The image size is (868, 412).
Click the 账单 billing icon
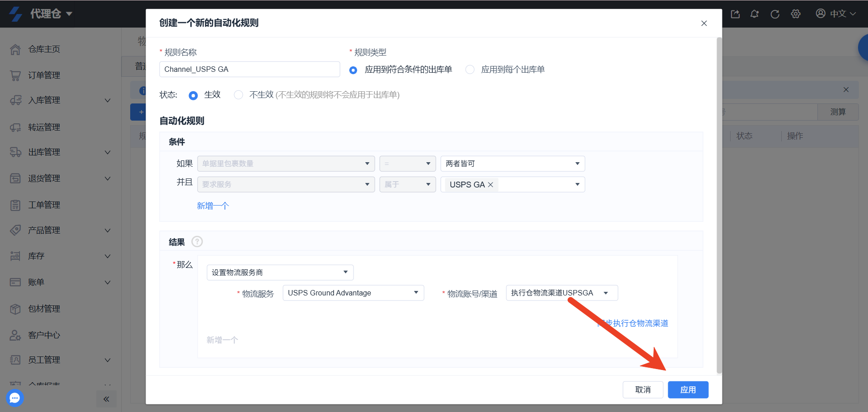[x=15, y=282]
